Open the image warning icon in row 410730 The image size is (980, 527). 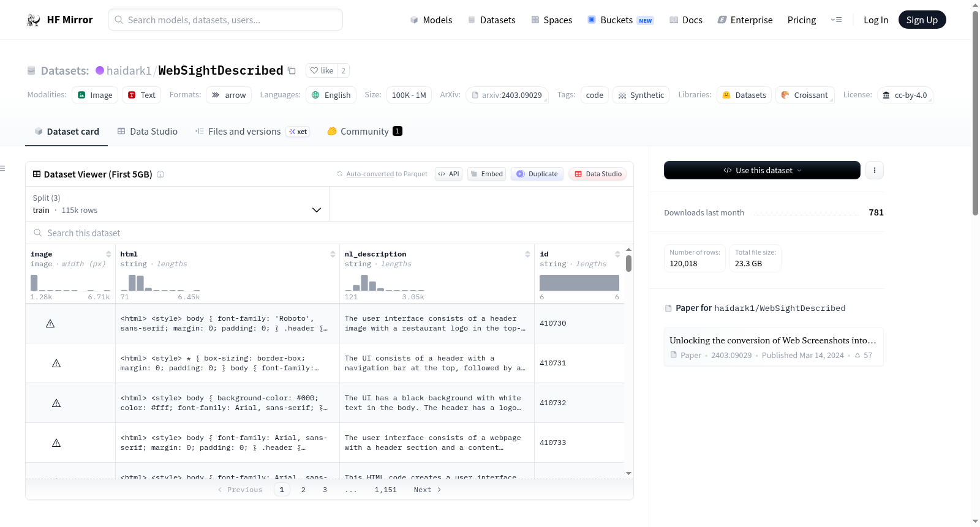50,323
